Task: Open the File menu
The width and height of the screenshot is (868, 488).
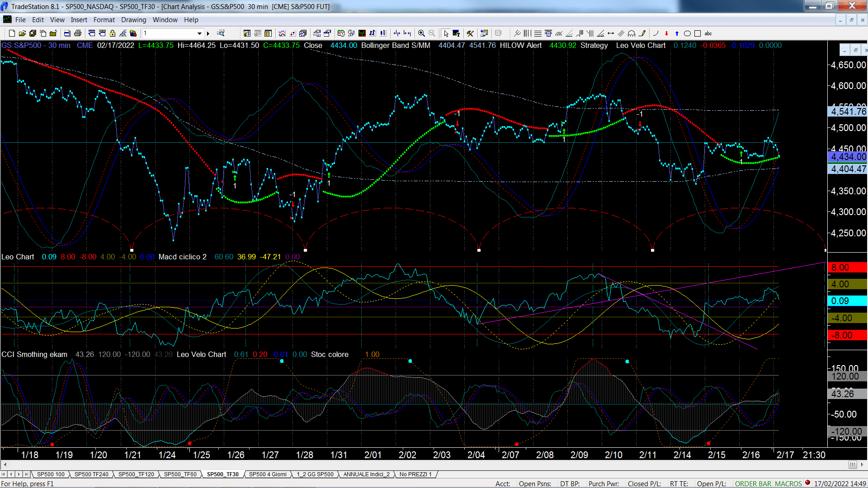Action: click(x=20, y=19)
